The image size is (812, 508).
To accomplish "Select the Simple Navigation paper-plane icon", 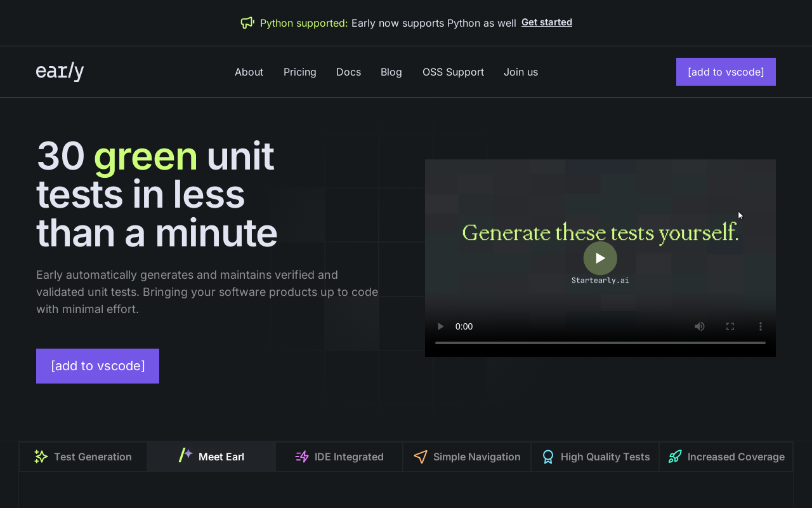I will 421,456.
